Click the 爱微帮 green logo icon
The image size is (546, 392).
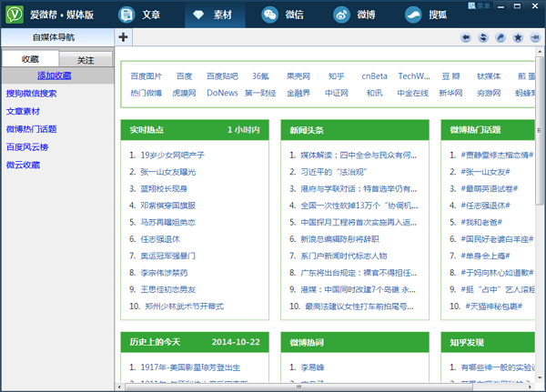click(15, 15)
